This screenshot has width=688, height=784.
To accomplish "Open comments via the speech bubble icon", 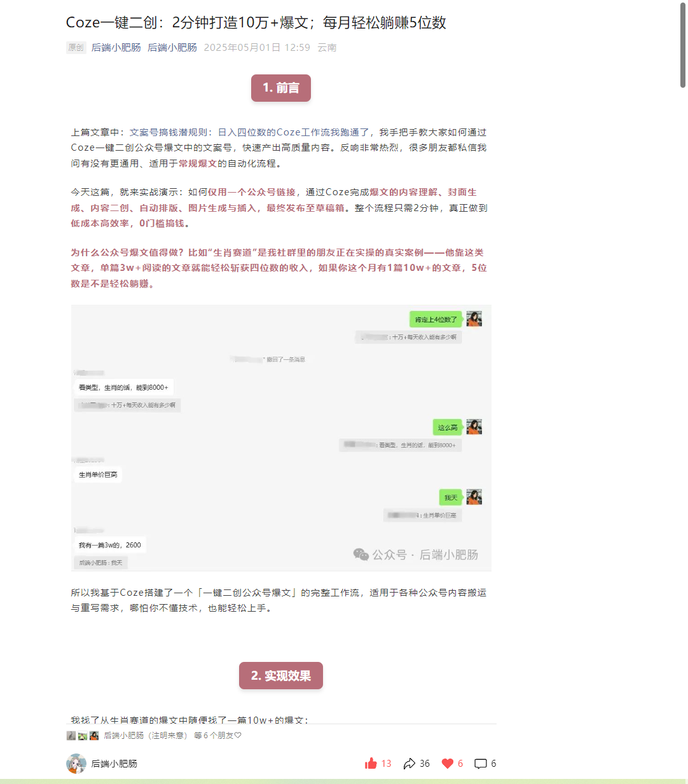I will pos(481,764).
